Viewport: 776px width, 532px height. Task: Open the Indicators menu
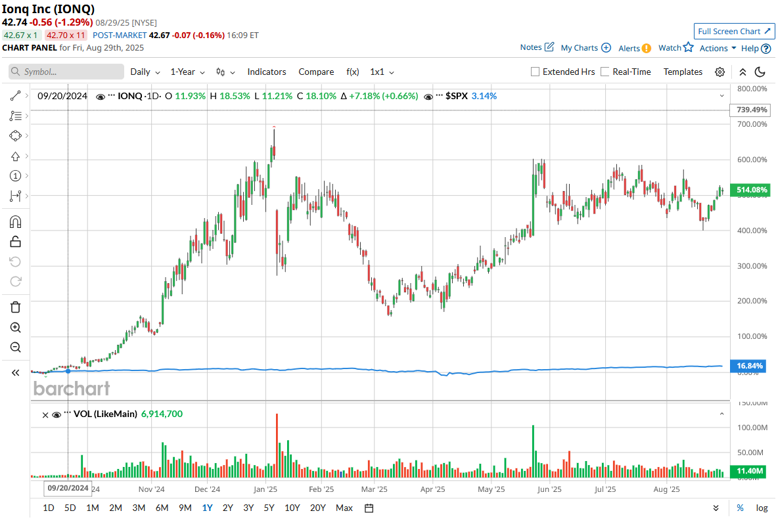(x=267, y=72)
